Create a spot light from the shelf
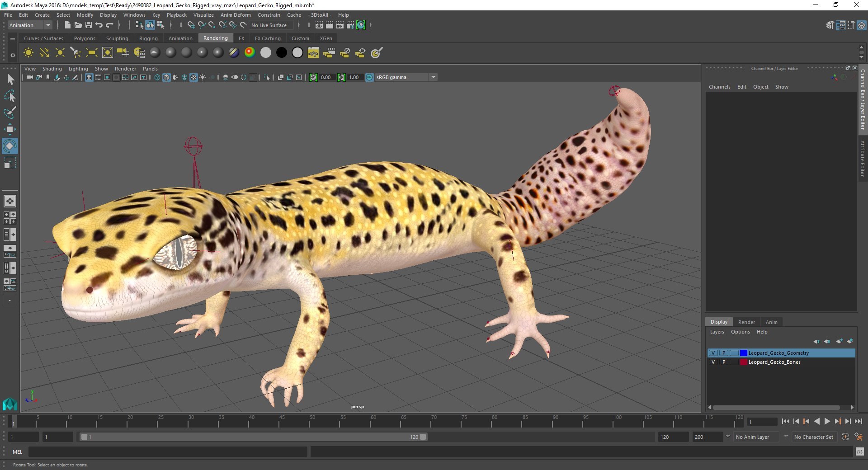 (75, 53)
